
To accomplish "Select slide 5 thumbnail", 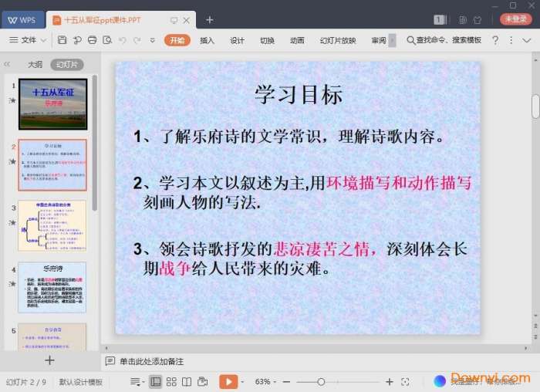I will pos(52,336).
